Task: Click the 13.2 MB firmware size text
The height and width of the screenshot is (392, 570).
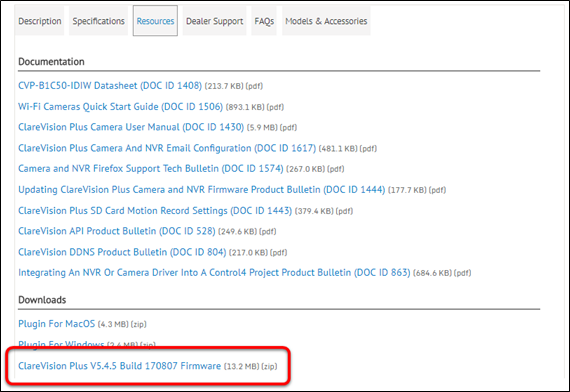Action: click(241, 367)
